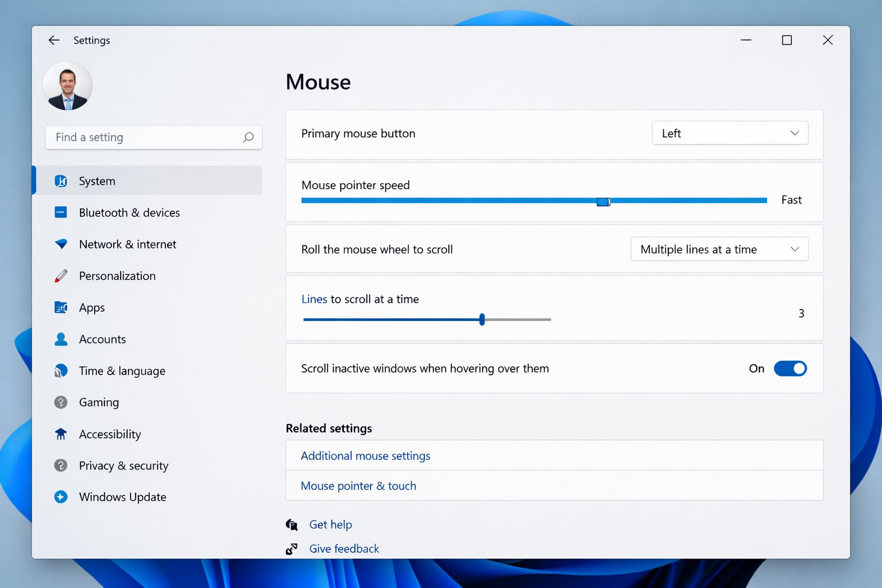This screenshot has width=882, height=588.
Task: Click in the Find a setting box
Action: click(153, 137)
